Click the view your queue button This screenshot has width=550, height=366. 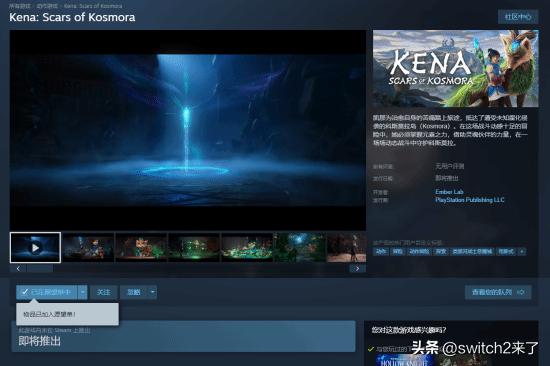point(498,292)
